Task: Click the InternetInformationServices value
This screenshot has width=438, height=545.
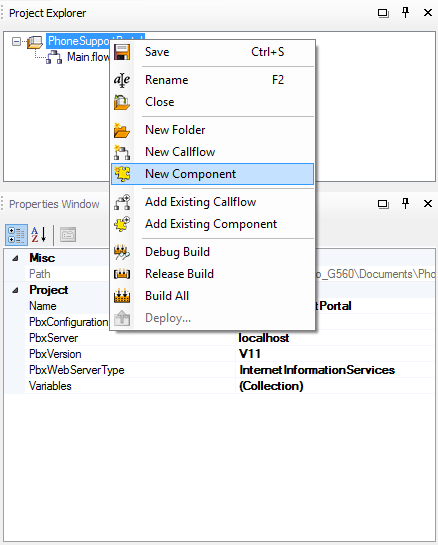Action: click(317, 370)
